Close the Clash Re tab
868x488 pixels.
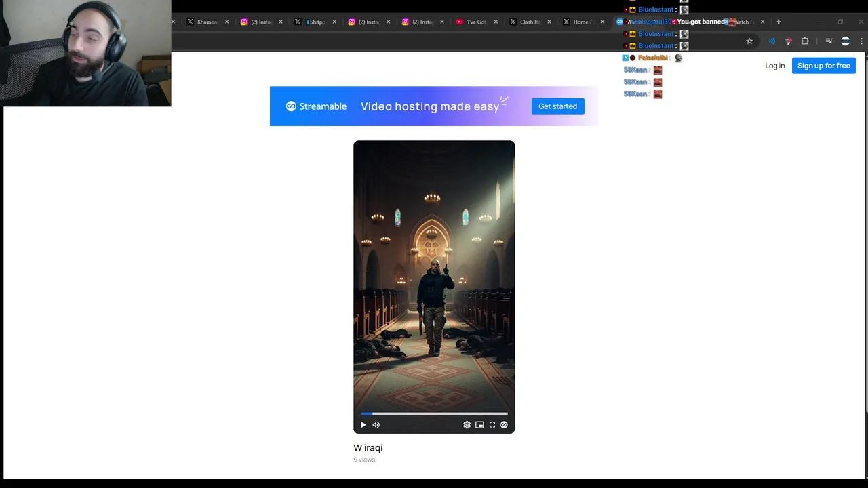pyautogui.click(x=549, y=22)
